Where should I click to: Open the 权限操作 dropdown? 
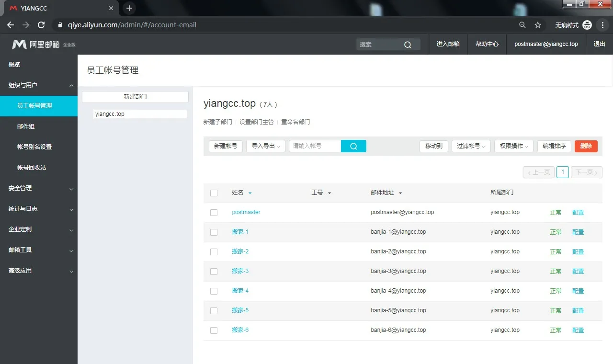(x=514, y=146)
